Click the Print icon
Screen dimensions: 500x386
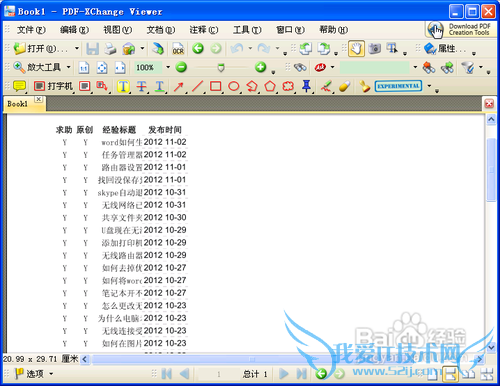pyautogui.click(x=110, y=49)
